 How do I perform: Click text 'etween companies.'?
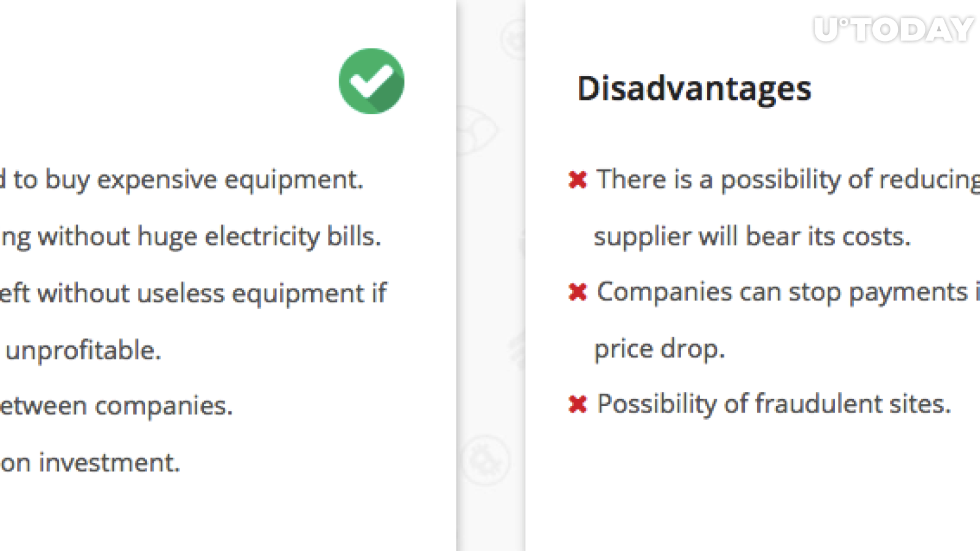pos(116,406)
